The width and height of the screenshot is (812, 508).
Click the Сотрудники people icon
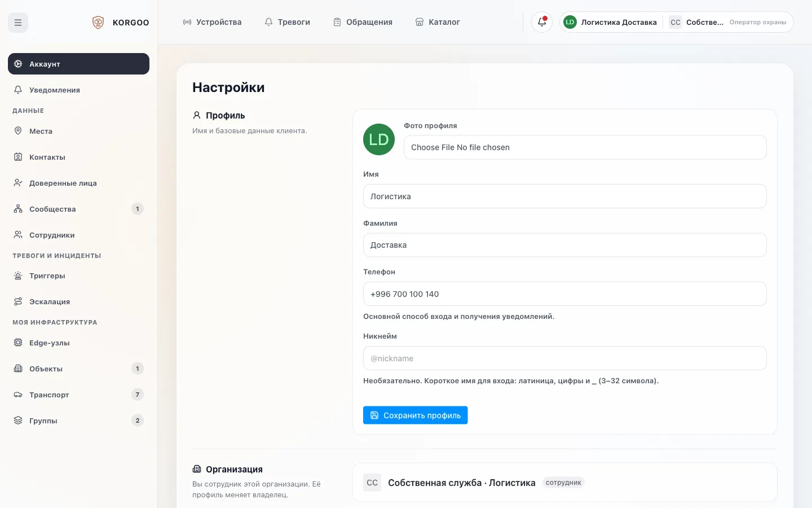(18, 235)
